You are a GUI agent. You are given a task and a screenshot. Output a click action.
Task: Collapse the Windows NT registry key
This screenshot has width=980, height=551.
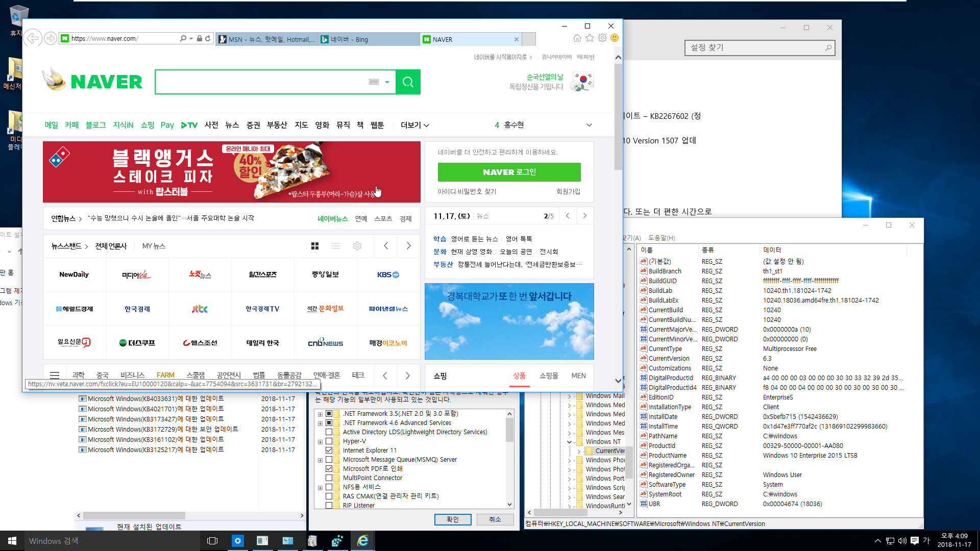(570, 442)
